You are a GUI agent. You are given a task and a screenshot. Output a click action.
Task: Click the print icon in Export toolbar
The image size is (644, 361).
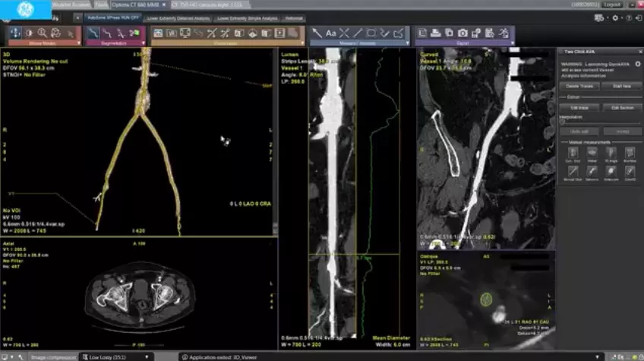436,33
